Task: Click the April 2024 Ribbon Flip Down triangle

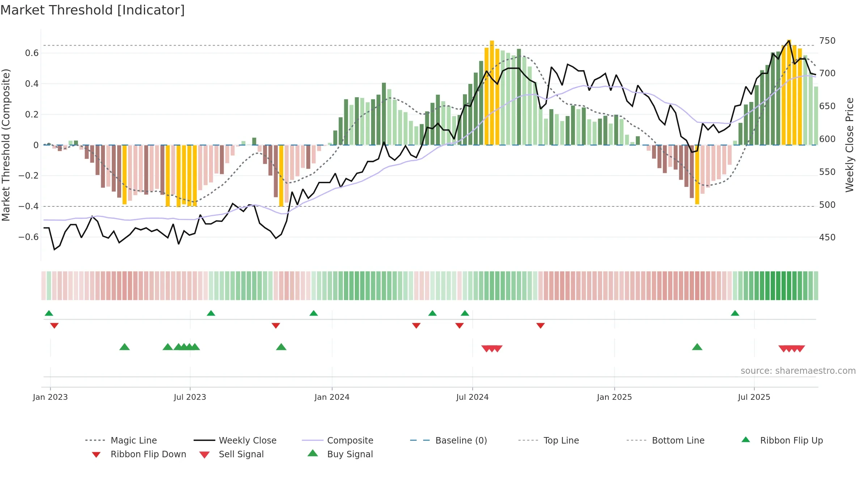Action: 416,326
